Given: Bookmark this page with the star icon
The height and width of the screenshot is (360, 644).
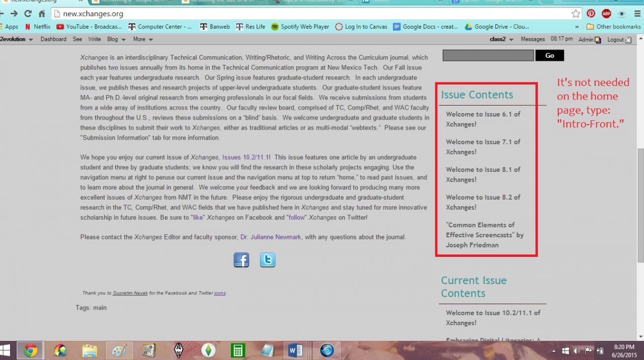Looking at the screenshot, I should 576,14.
